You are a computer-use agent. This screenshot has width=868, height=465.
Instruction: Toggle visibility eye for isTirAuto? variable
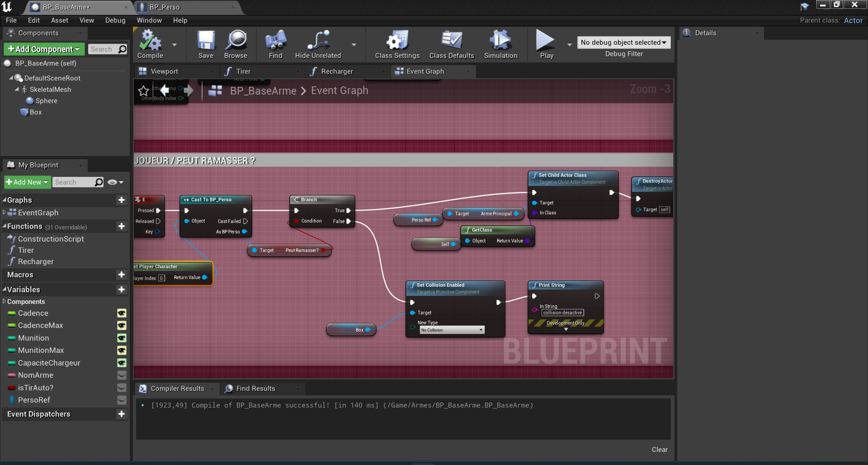(122, 388)
